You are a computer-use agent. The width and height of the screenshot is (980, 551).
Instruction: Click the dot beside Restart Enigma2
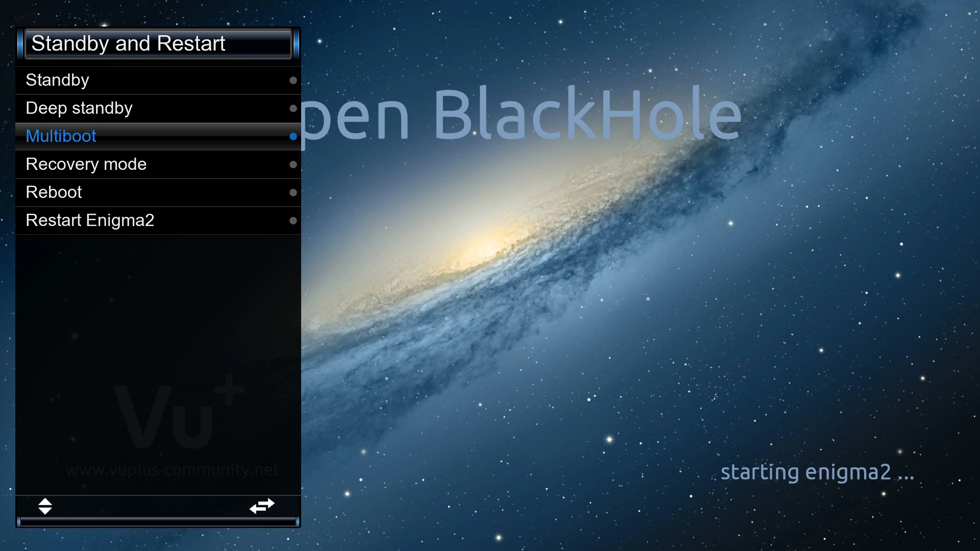[x=293, y=221]
